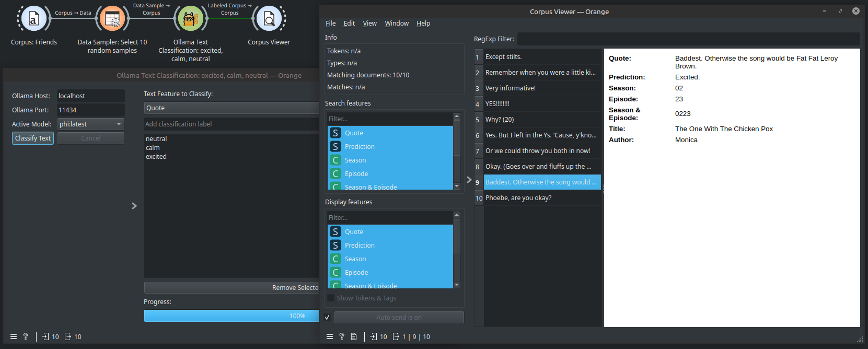The height and width of the screenshot is (349, 868).
Task: Open the Ollama Text Classification widget icon
Action: (x=191, y=19)
